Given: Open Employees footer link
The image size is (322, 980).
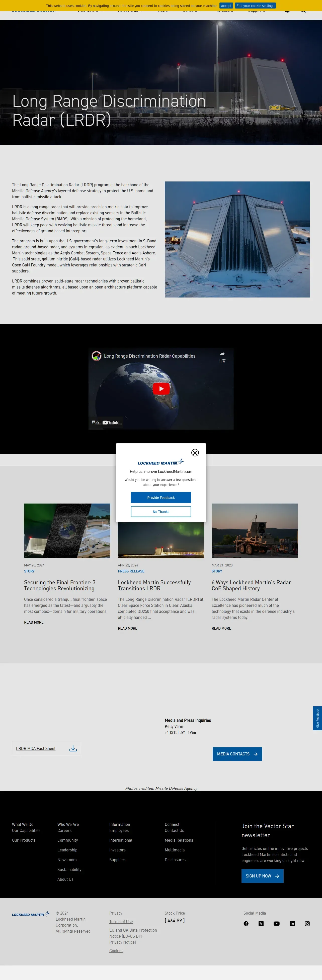Looking at the screenshot, I should click(x=119, y=830).
